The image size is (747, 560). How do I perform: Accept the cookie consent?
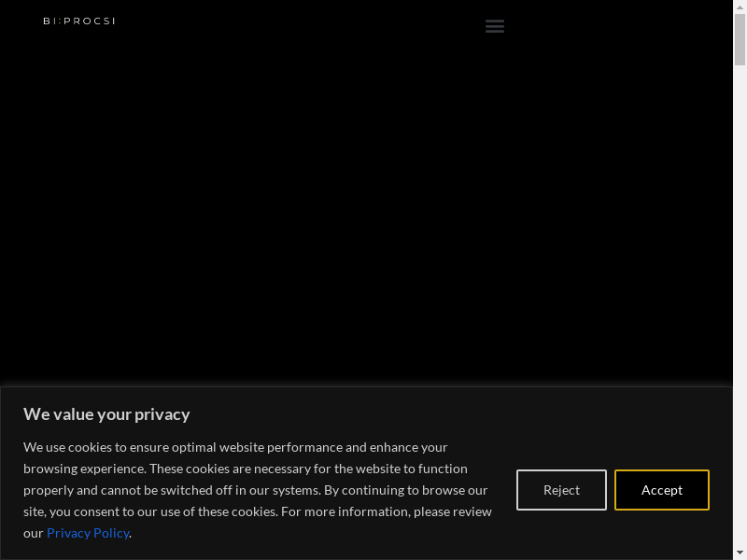(661, 490)
